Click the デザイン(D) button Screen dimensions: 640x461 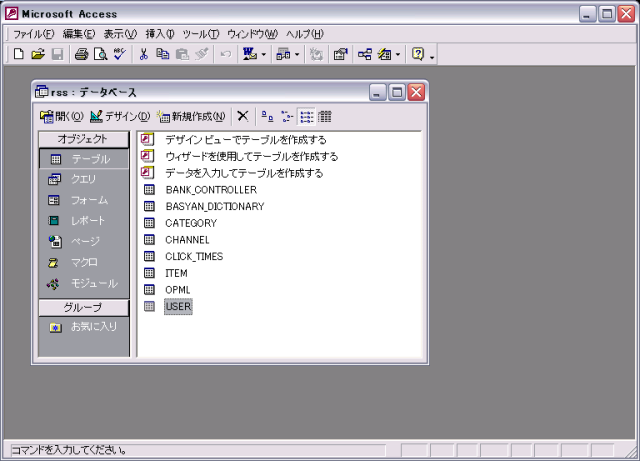(120, 116)
